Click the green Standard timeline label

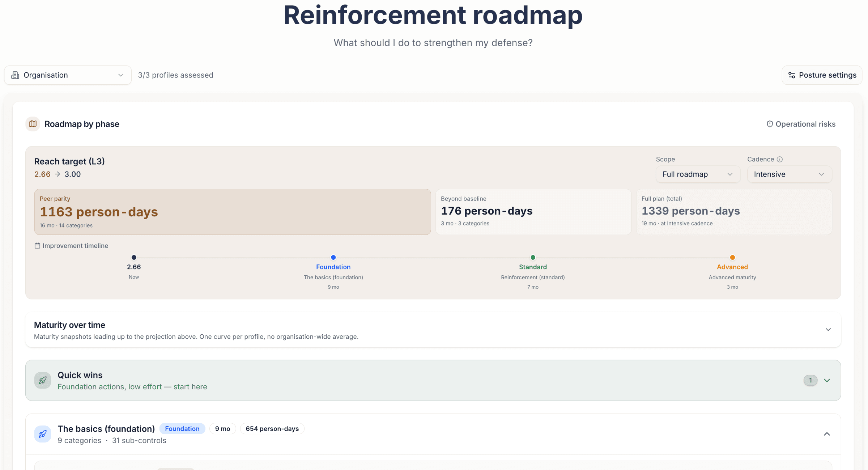point(533,267)
